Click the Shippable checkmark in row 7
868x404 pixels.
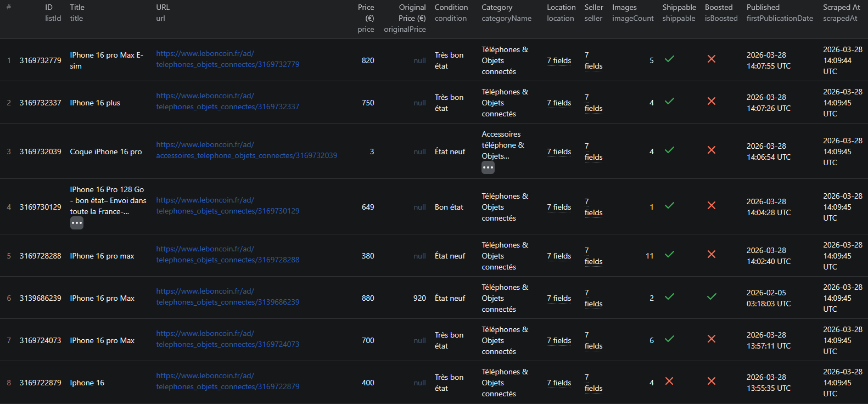tap(669, 339)
